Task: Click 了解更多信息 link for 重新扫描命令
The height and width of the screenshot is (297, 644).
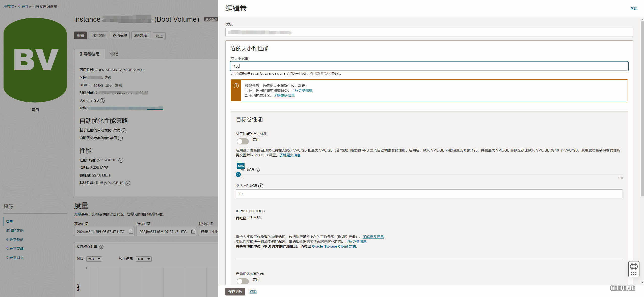Action: point(302,91)
